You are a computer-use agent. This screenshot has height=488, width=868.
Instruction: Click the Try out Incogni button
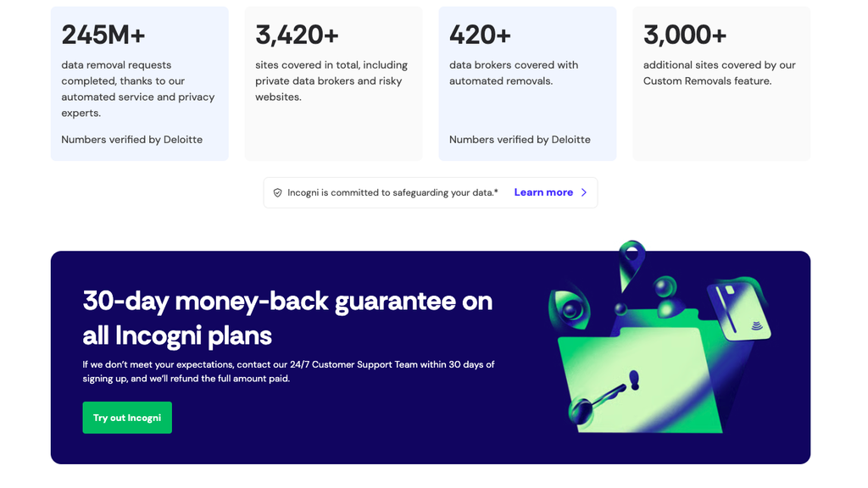(x=127, y=418)
